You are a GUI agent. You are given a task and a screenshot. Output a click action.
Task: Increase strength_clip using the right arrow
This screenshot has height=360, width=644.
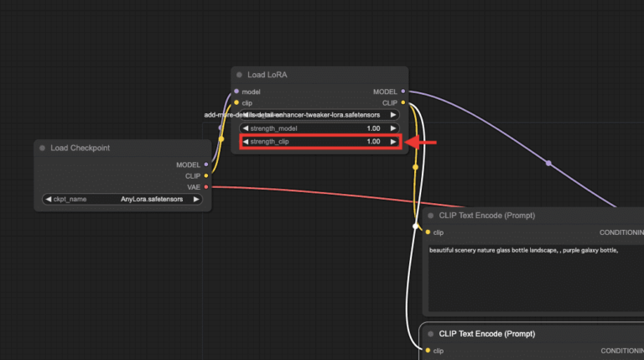pyautogui.click(x=392, y=142)
